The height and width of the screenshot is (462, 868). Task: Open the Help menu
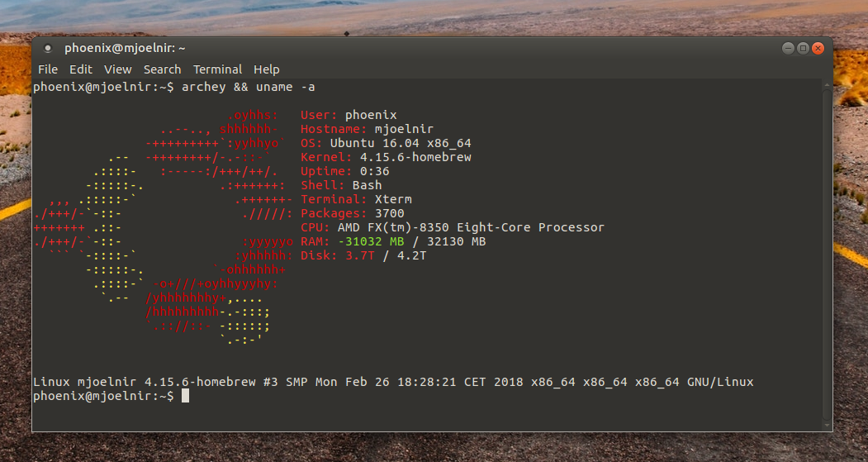(266, 69)
